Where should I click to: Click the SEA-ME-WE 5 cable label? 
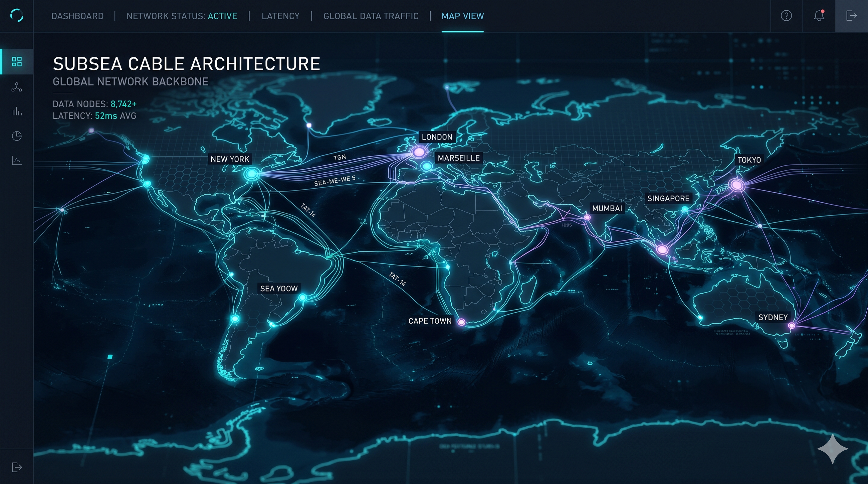(x=335, y=181)
